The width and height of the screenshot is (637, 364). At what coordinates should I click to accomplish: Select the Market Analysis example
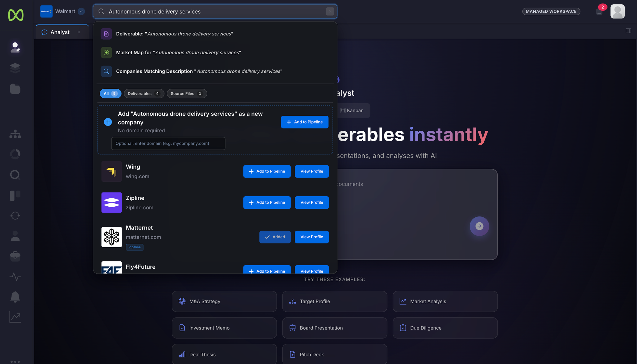(x=445, y=302)
